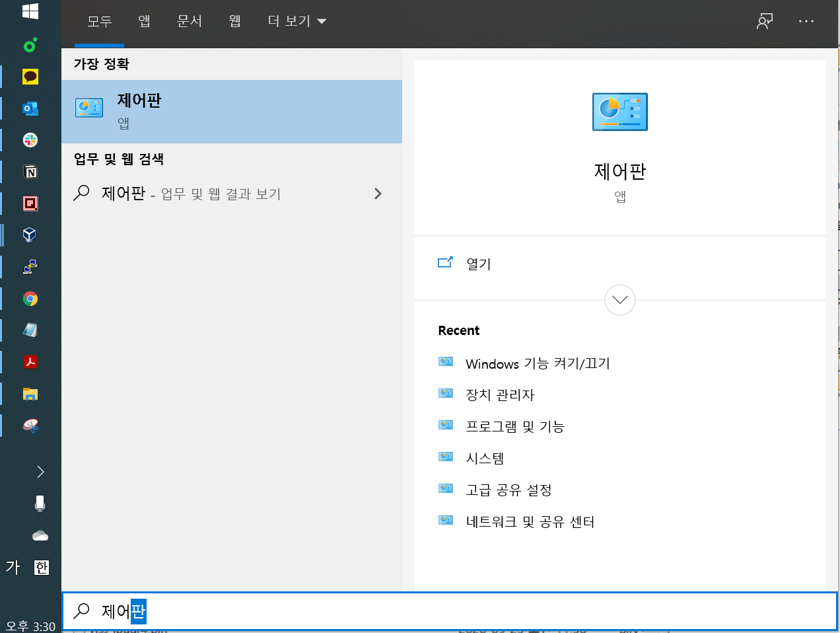Click the feedback person icon
Screen dimensions: 840x633
click(765, 21)
